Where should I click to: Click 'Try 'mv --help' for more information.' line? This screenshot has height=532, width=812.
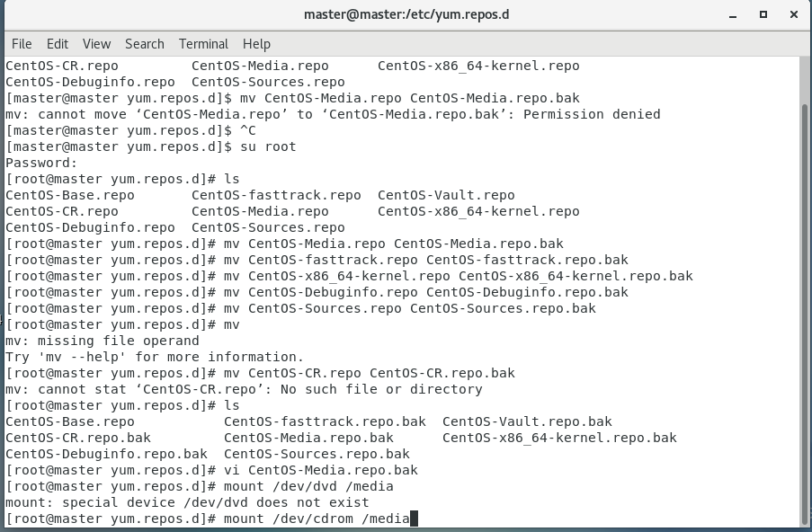point(155,357)
